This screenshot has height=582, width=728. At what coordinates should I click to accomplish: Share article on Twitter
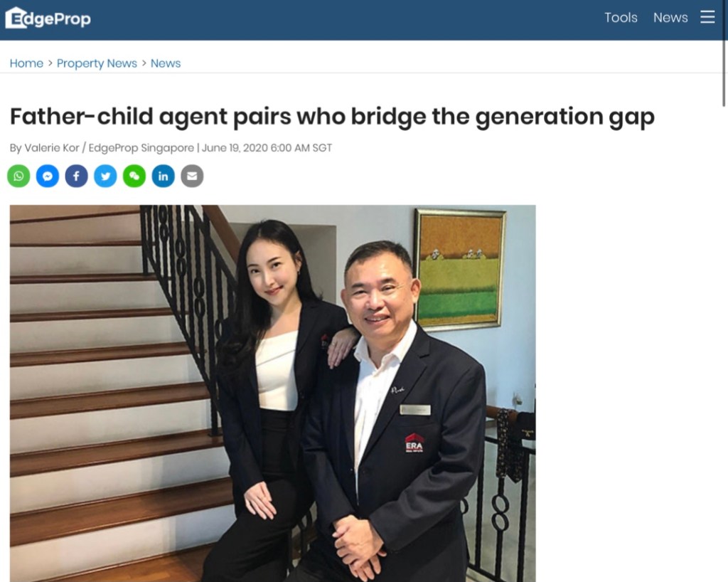[105, 176]
